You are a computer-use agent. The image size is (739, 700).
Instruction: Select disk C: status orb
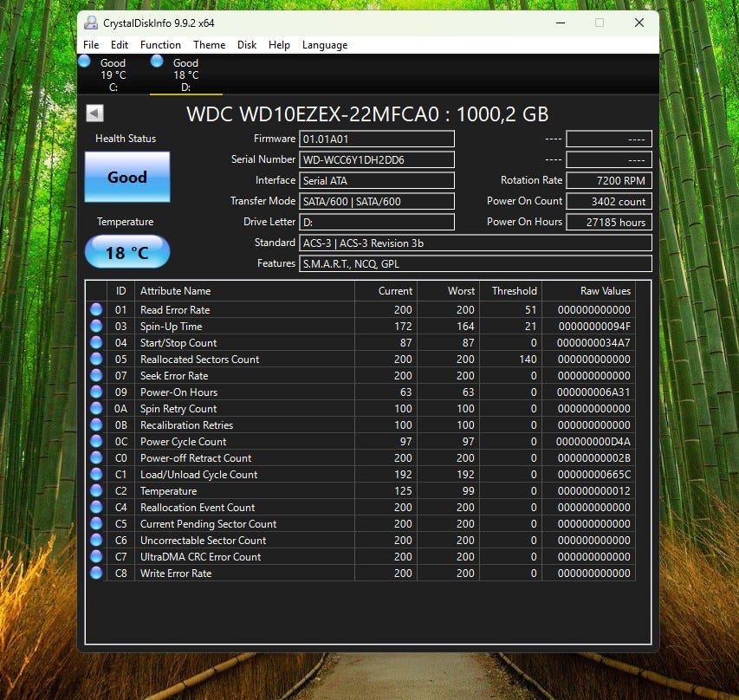pos(84,62)
